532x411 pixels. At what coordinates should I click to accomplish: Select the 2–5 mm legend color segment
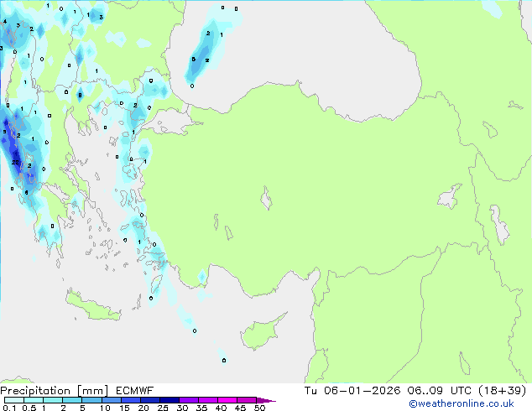(73, 401)
